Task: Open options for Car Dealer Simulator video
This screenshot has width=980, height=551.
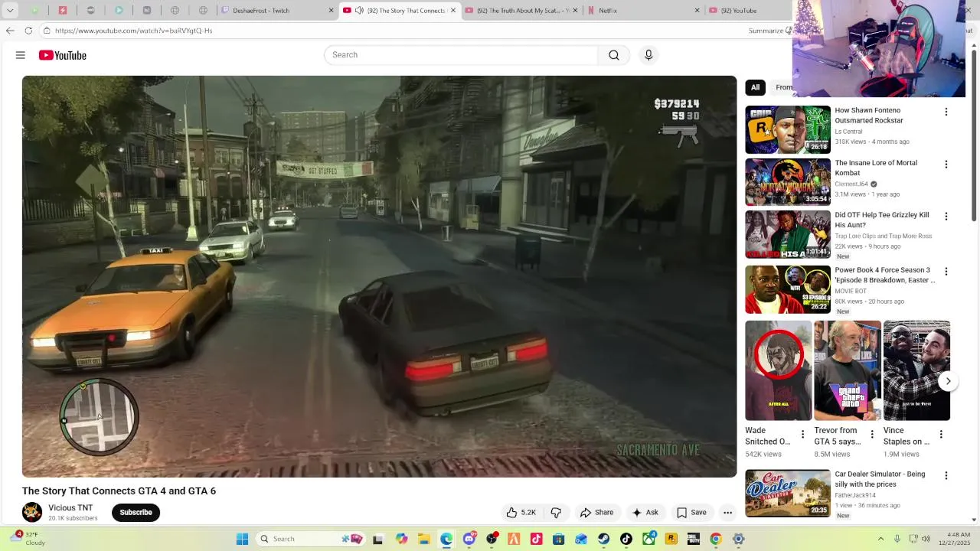Action: point(946,476)
